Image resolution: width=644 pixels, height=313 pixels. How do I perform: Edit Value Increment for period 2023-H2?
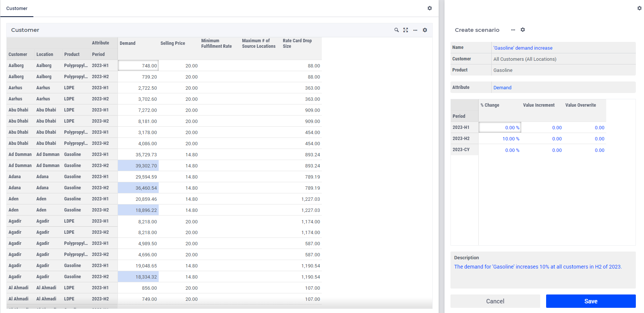point(542,139)
